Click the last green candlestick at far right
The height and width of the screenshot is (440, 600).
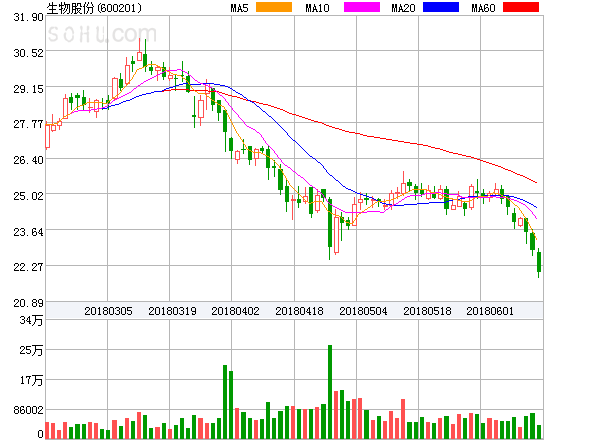point(539,262)
